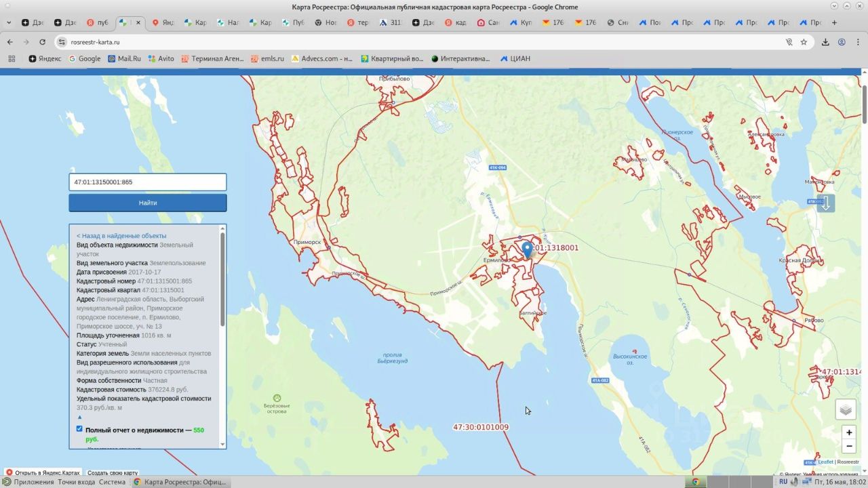This screenshot has width=868, height=488.
Task: Uncheck the Полный отчет о недвижимости checkbox
Action: click(79, 429)
